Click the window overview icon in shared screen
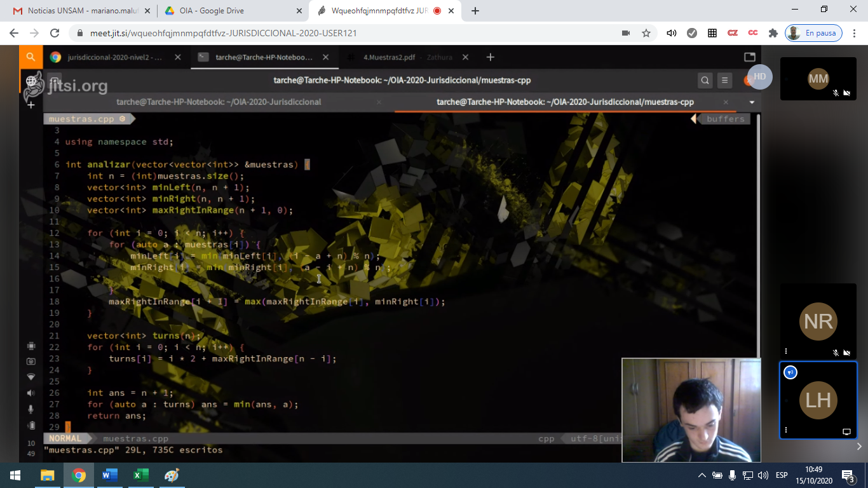 (x=750, y=57)
